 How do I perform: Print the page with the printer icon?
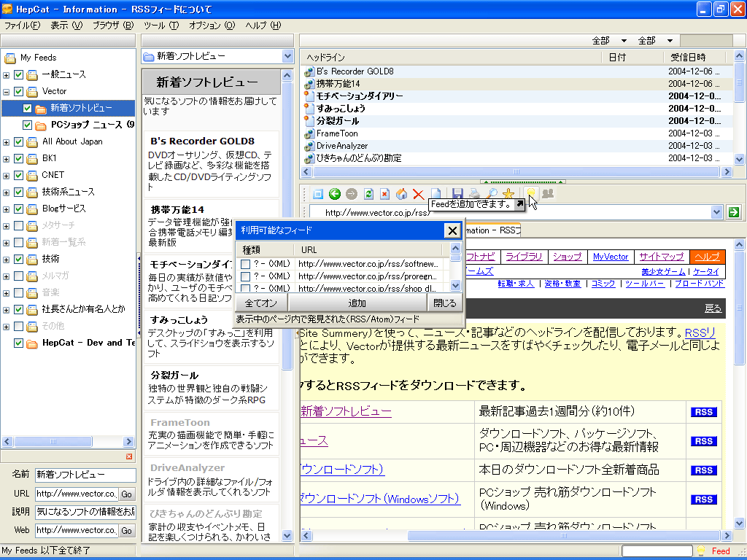coord(474,192)
